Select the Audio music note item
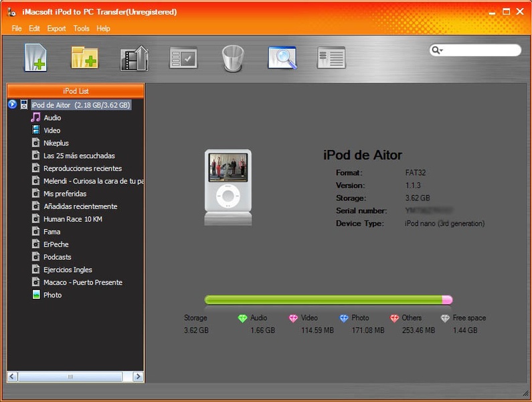The width and height of the screenshot is (532, 402). [x=52, y=118]
